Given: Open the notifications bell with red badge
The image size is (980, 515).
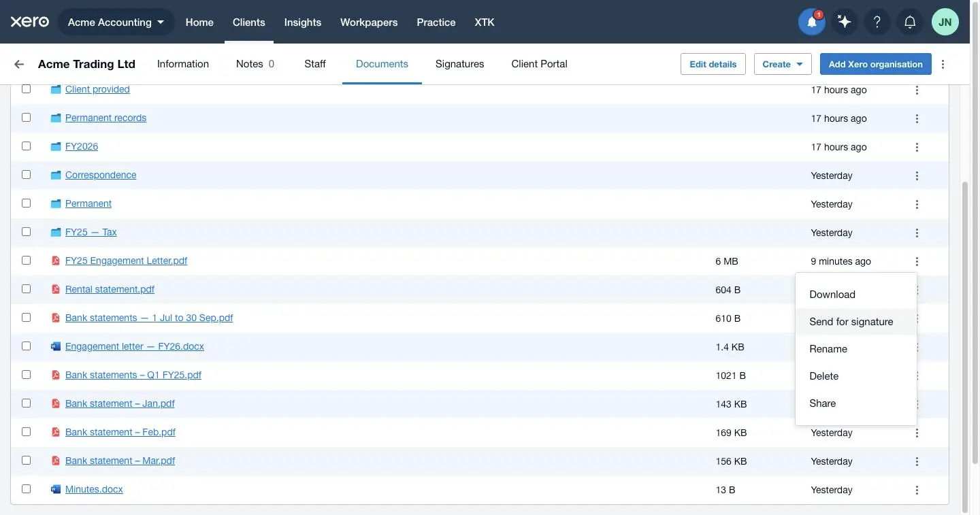Looking at the screenshot, I should coord(812,22).
